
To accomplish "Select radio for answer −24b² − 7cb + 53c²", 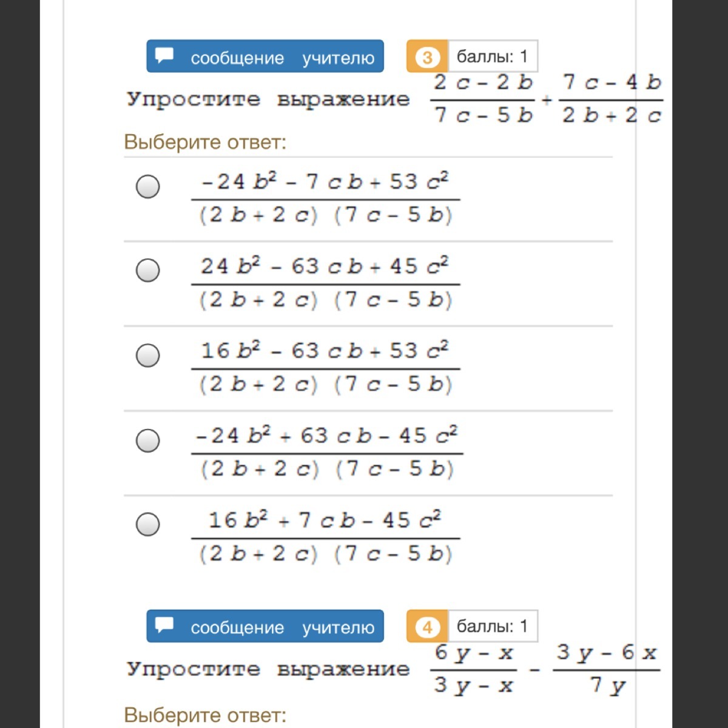I will pyautogui.click(x=148, y=186).
